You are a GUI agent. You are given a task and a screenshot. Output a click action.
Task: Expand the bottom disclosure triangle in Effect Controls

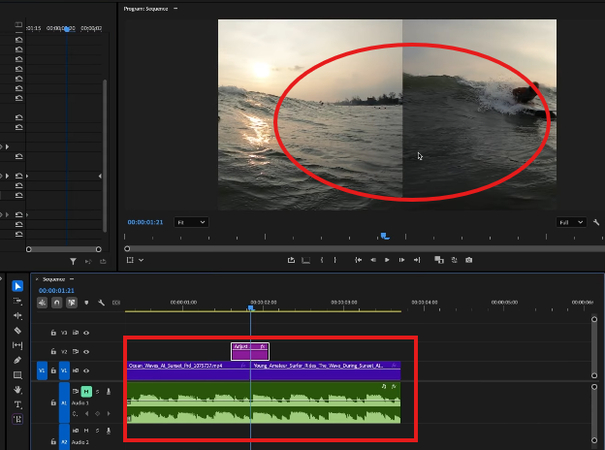tap(7, 215)
